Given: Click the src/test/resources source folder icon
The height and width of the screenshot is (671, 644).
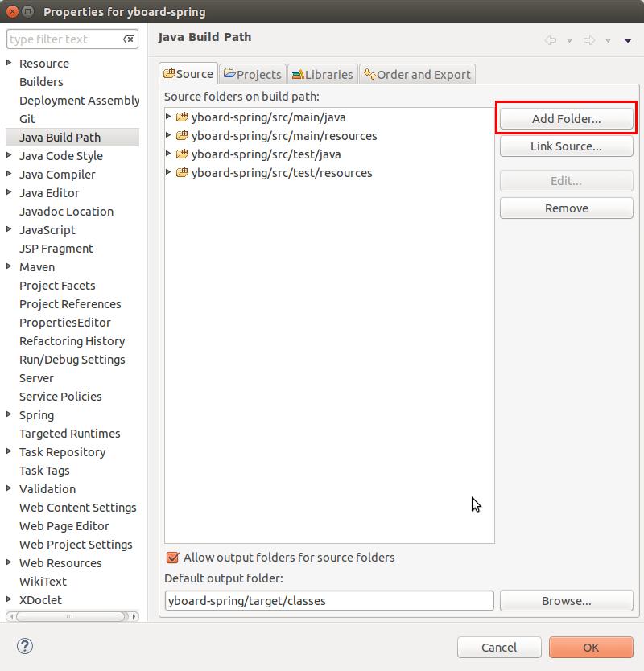Looking at the screenshot, I should coord(183,172).
